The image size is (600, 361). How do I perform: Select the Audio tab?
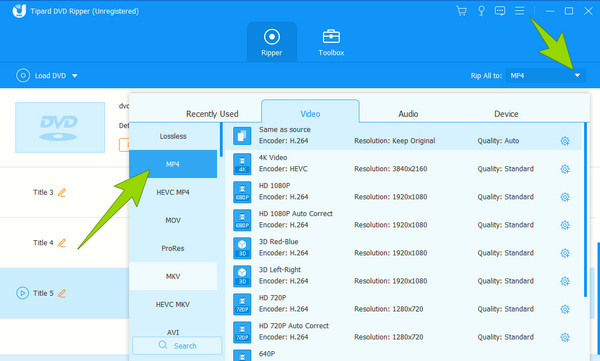[x=408, y=114]
